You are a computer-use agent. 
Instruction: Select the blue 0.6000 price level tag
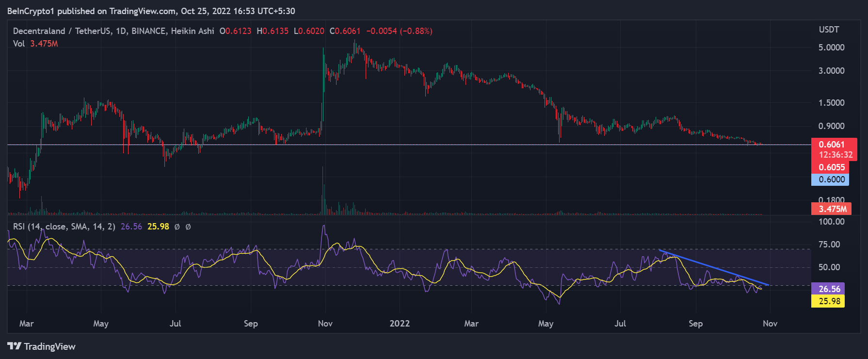830,179
